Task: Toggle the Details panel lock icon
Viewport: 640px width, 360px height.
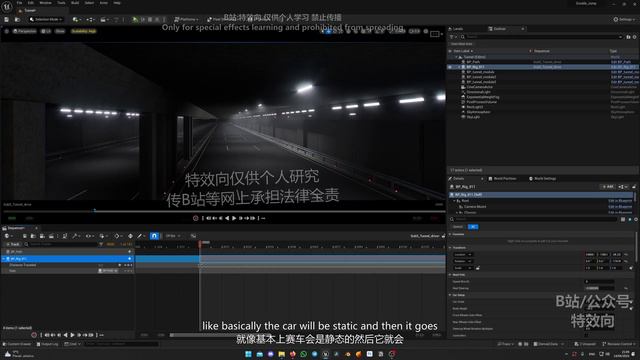Action: click(634, 187)
